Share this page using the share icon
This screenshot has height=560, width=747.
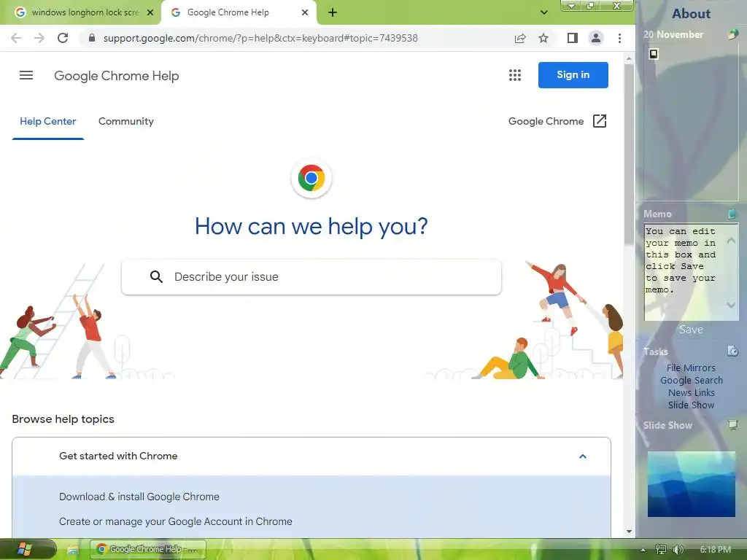tap(520, 38)
